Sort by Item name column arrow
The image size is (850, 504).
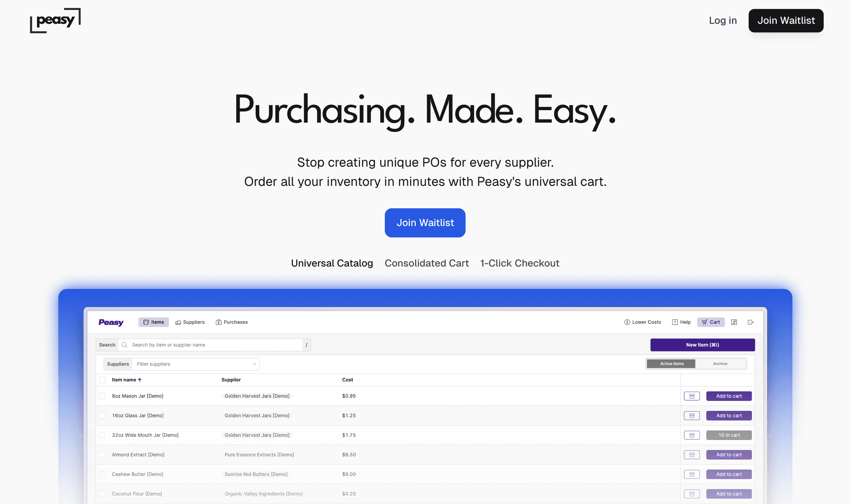click(x=139, y=380)
